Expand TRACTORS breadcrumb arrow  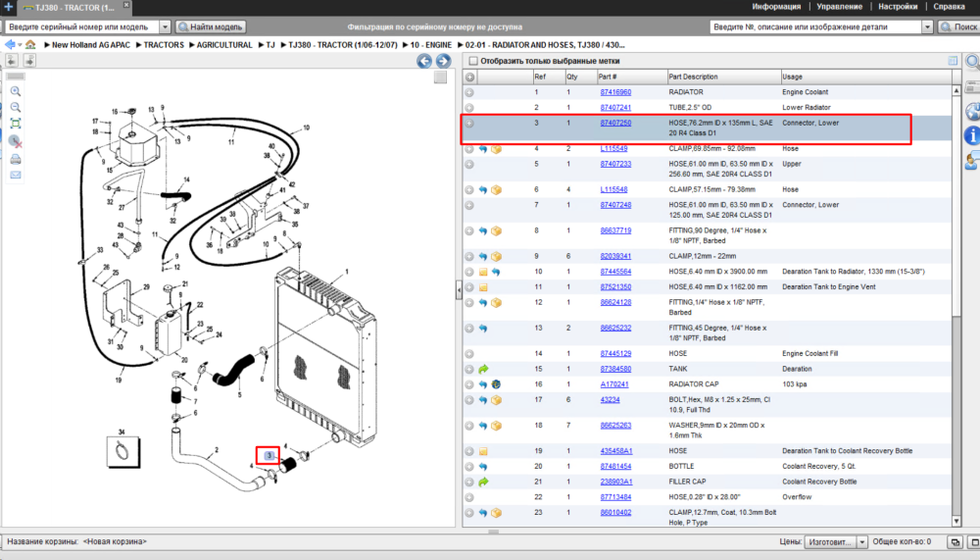point(139,45)
